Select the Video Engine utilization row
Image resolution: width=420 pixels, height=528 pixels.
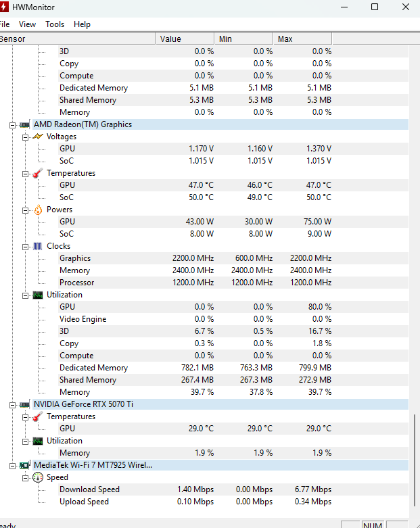point(233,319)
